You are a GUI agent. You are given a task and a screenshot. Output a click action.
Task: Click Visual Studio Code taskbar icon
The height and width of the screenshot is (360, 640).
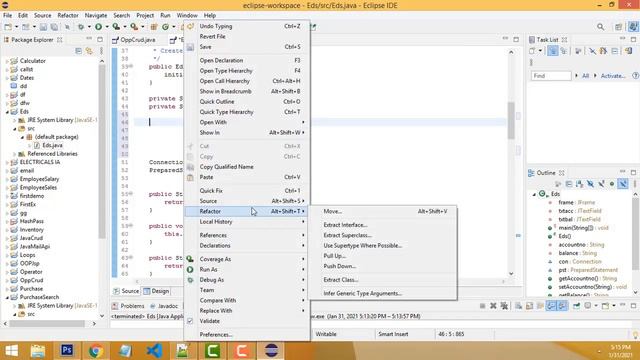tap(154, 350)
